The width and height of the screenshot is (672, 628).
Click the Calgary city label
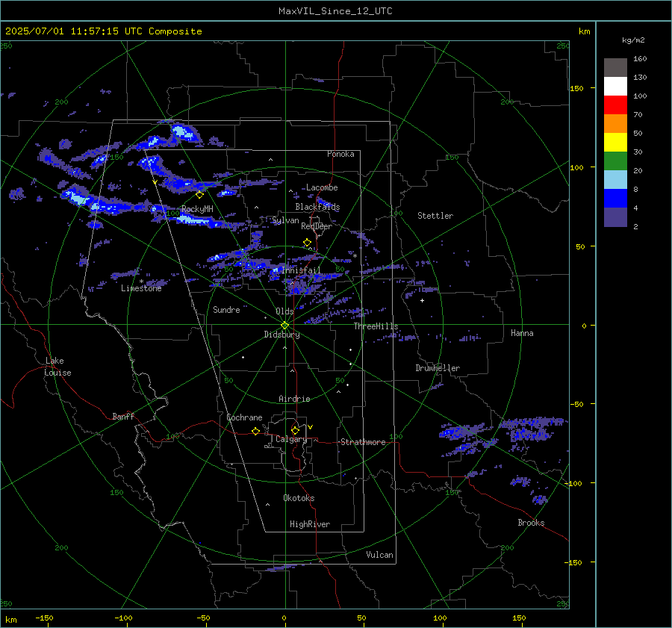[291, 439]
